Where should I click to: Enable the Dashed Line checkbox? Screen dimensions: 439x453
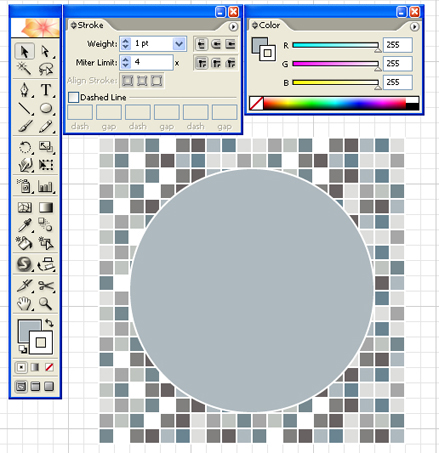coord(73,97)
